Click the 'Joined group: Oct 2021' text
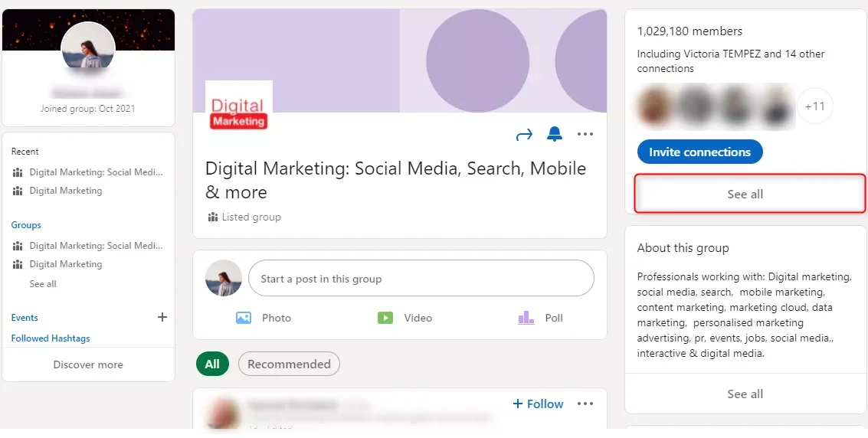The width and height of the screenshot is (868, 438). point(87,109)
